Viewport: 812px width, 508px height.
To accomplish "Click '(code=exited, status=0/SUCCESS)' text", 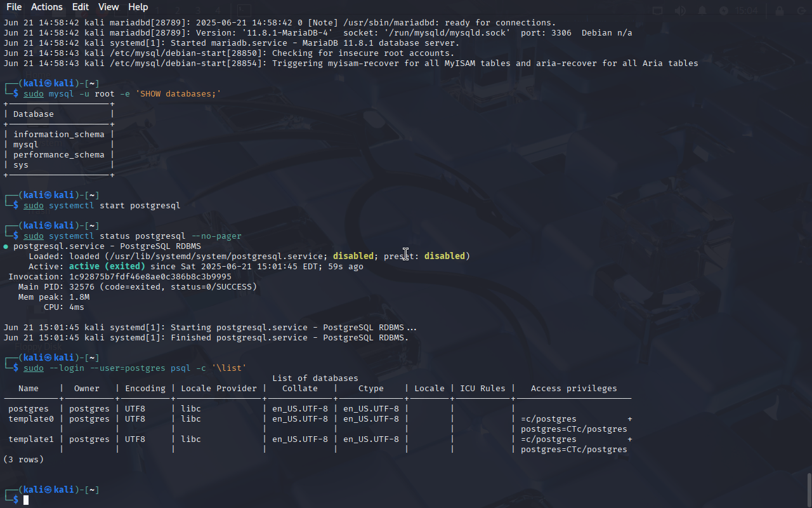I will (178, 287).
